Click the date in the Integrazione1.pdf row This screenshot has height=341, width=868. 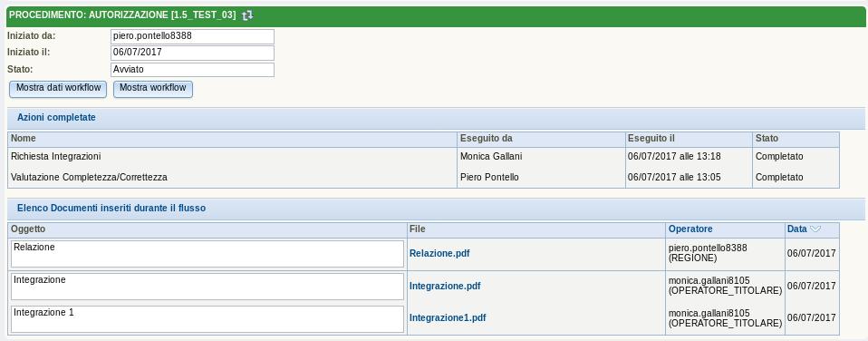[812, 318]
